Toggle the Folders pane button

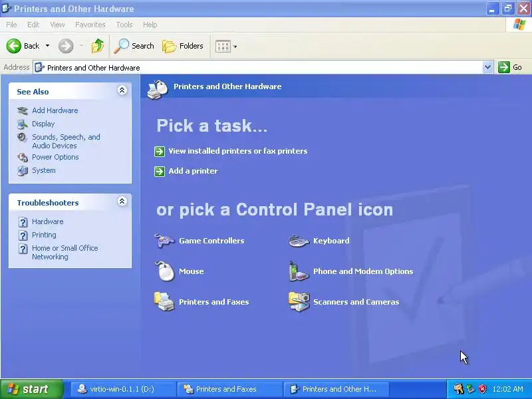pos(183,46)
